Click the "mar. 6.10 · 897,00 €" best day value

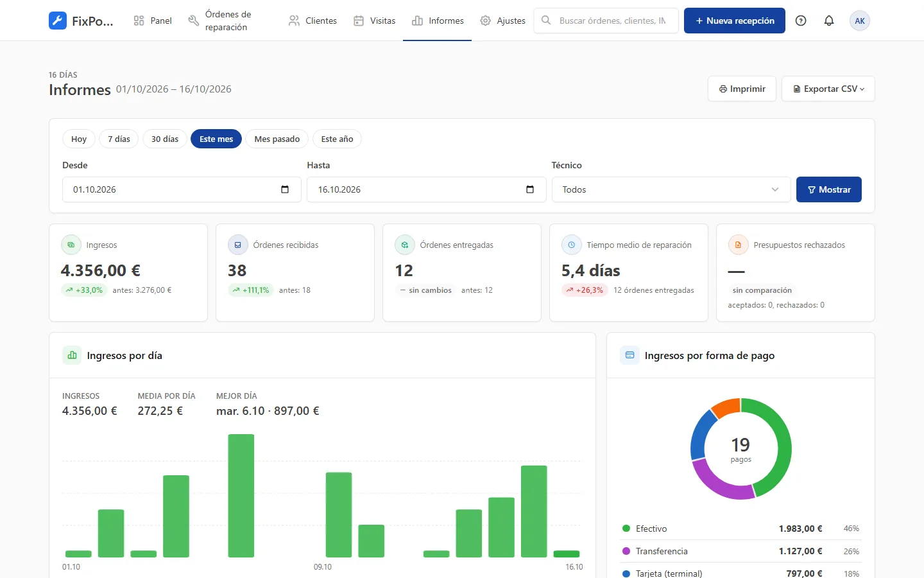pos(268,411)
